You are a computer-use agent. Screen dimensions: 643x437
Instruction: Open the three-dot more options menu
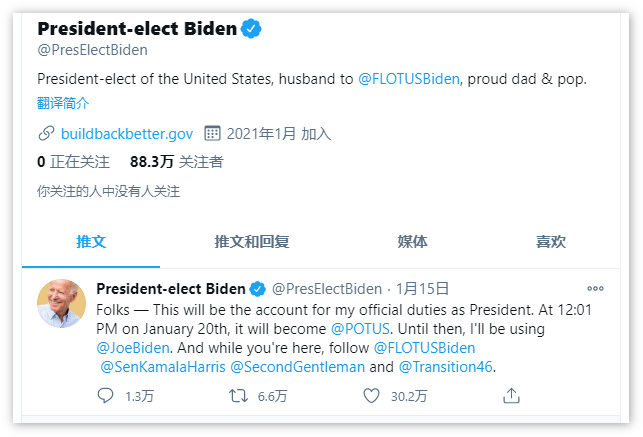tap(595, 289)
